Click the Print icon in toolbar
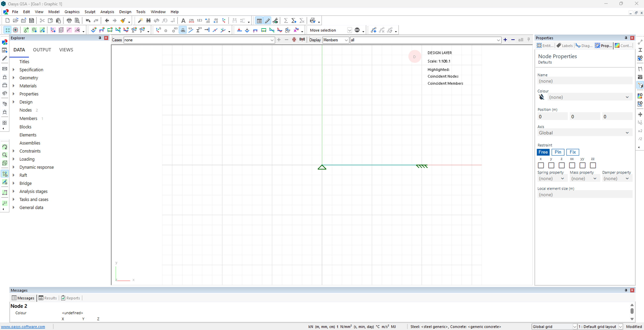 click(x=69, y=21)
